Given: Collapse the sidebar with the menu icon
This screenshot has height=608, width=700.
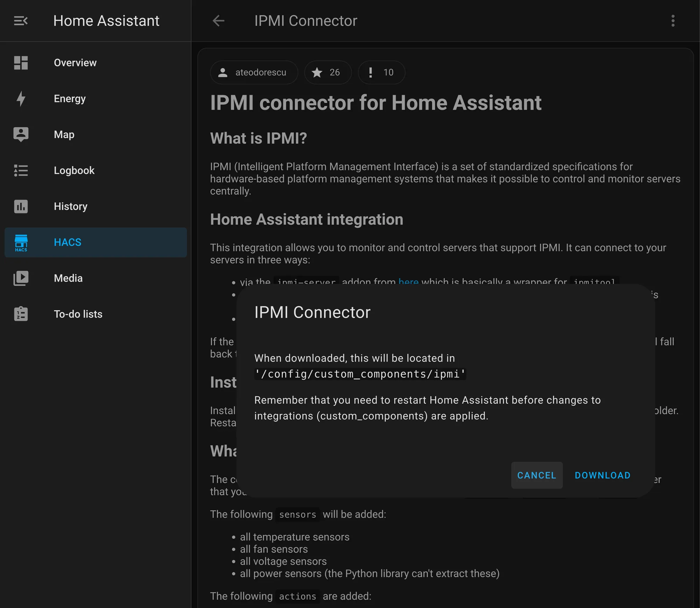Looking at the screenshot, I should (21, 21).
